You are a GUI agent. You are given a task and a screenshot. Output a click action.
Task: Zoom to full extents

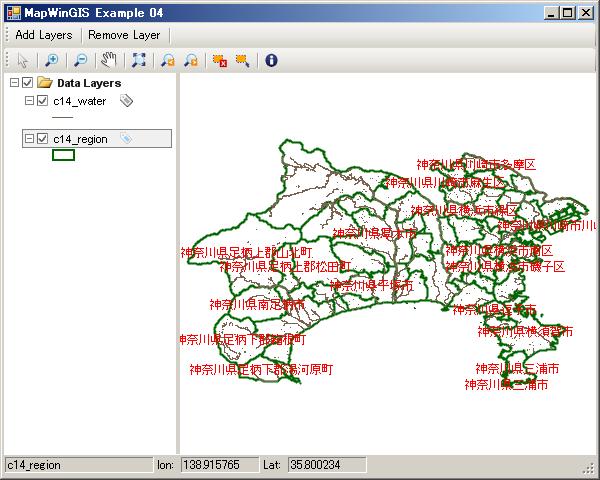[x=138, y=60]
